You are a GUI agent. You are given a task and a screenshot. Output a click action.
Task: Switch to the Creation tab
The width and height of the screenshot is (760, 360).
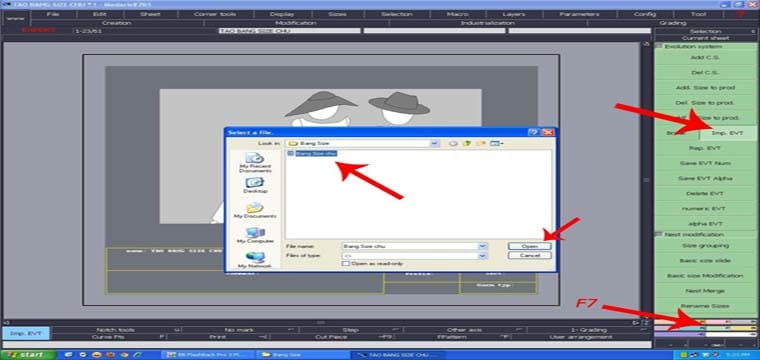pos(116,23)
